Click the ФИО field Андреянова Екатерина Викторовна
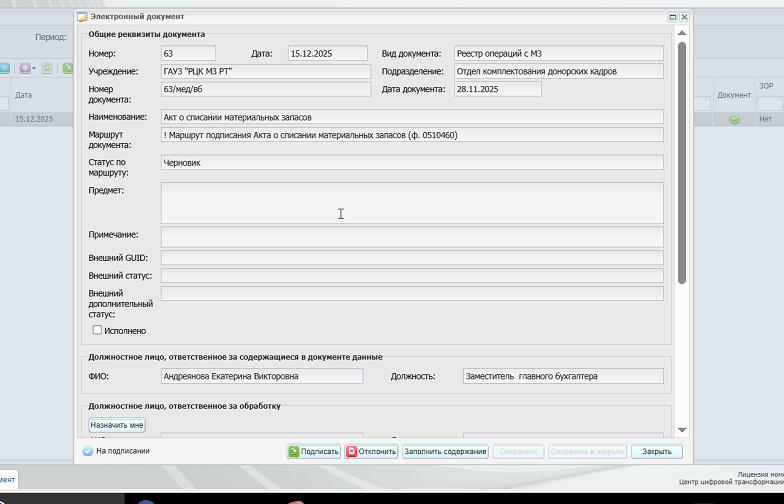 click(x=262, y=376)
